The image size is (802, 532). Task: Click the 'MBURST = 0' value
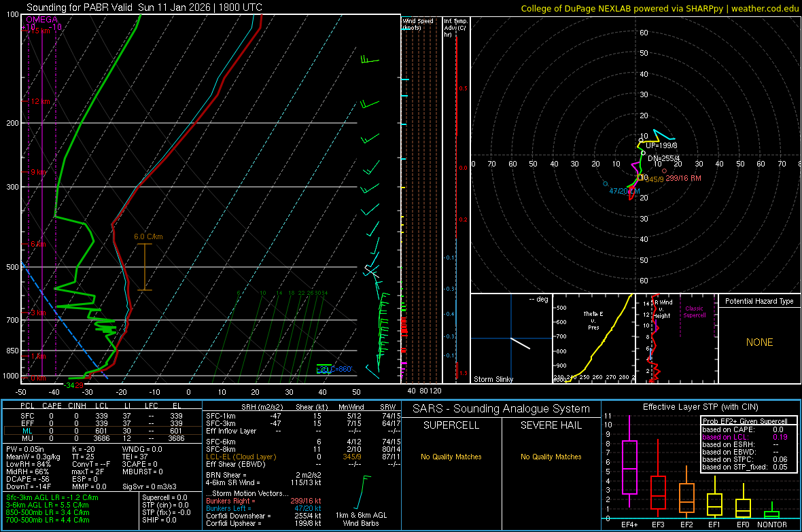[143, 472]
